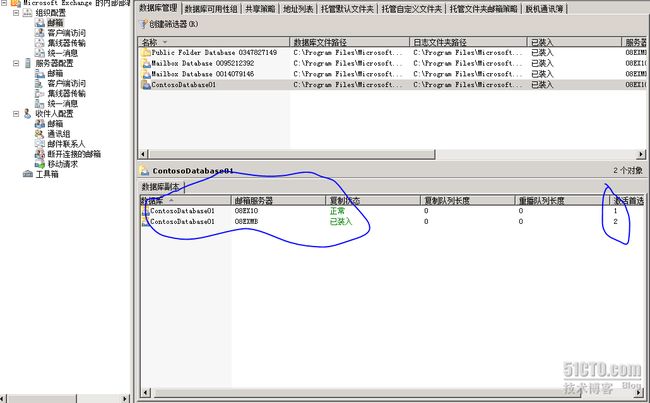Image resolution: width=650 pixels, height=403 pixels.
Task: Select 邮箱 icon under 组织配置
Action: click(x=39, y=23)
